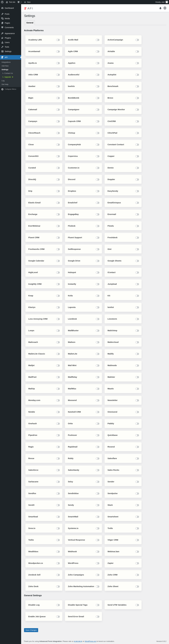Click the Collapse Menu arrow icon
This screenshot has height=644, width=169.
point(3,89)
